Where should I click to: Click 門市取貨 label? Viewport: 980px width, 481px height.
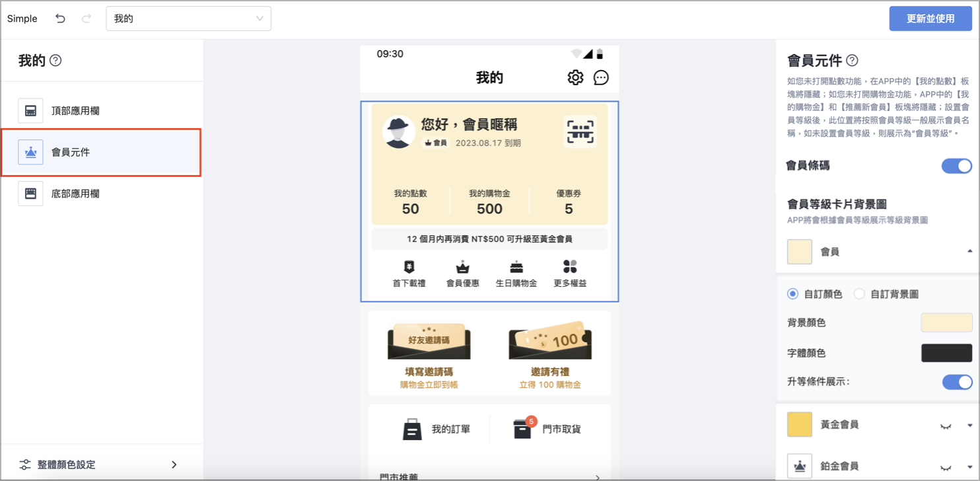coord(561,429)
